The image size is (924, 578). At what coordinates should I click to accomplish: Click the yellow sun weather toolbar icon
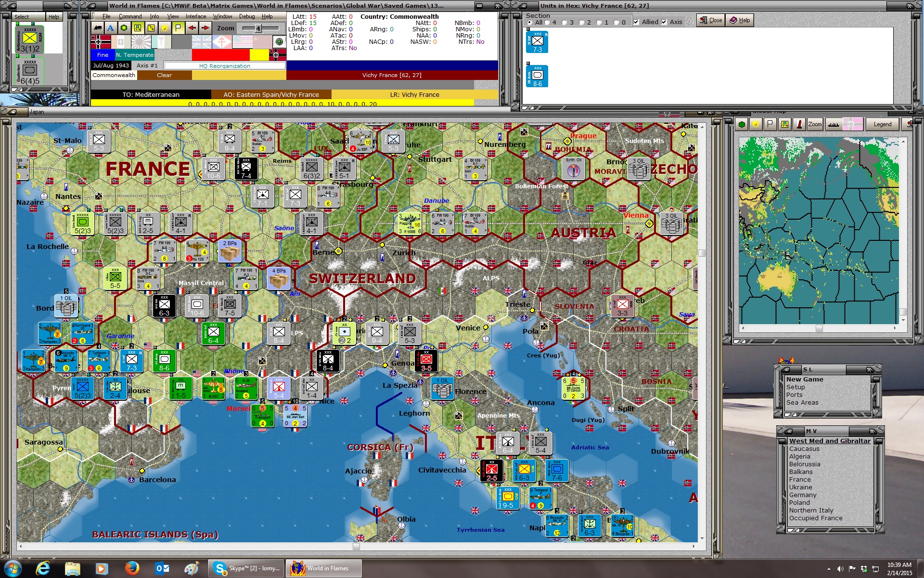165,28
